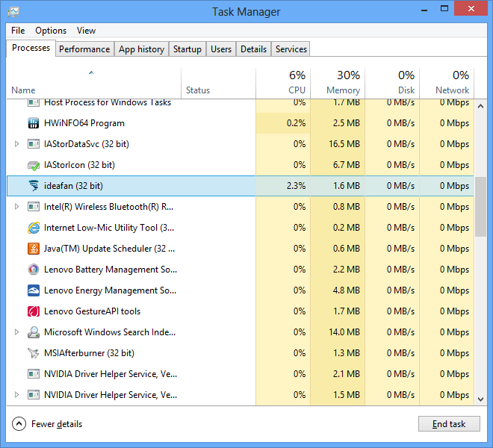Click the Intel Wireless Bluetooth process icon
Viewport: 493px width, 448px height.
pos(34,207)
